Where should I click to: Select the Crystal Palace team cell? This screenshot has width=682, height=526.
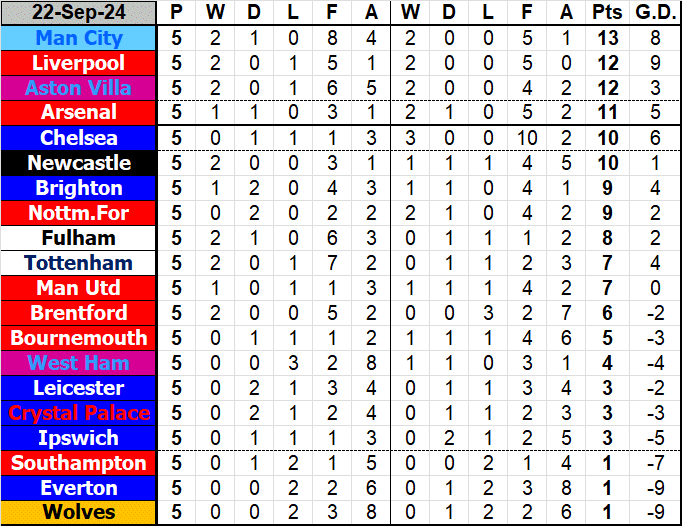click(79, 413)
